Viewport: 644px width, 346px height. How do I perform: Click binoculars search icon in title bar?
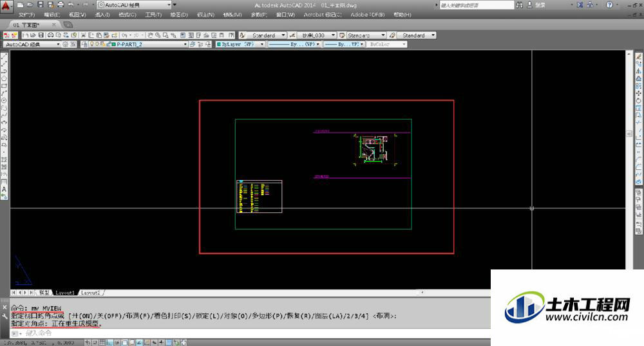click(x=520, y=5)
